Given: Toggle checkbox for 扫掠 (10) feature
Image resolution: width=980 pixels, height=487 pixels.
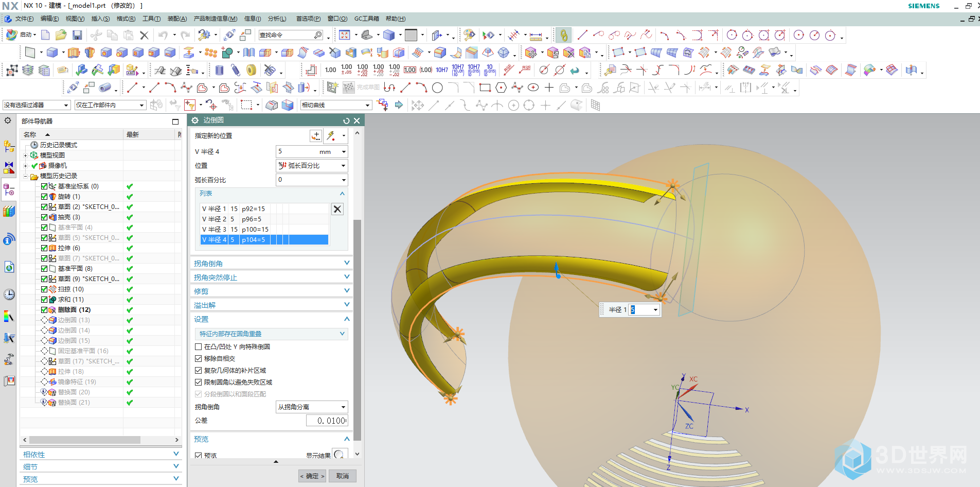Looking at the screenshot, I should pyautogui.click(x=44, y=289).
